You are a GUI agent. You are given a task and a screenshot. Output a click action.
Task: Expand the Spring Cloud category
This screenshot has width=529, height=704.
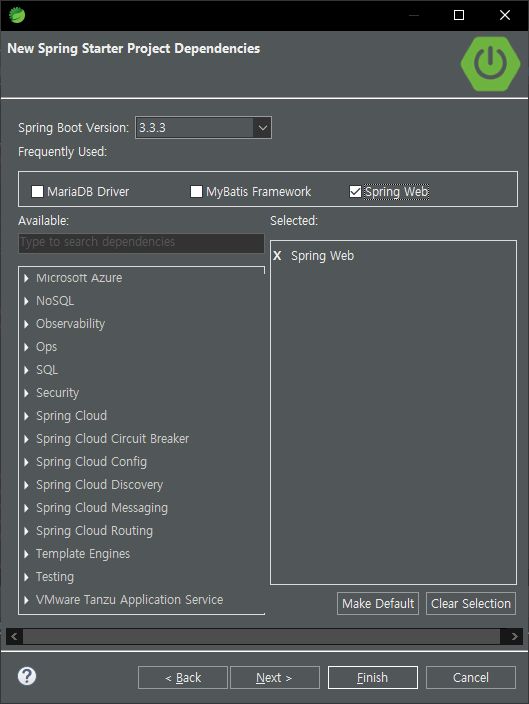[x=26, y=416]
